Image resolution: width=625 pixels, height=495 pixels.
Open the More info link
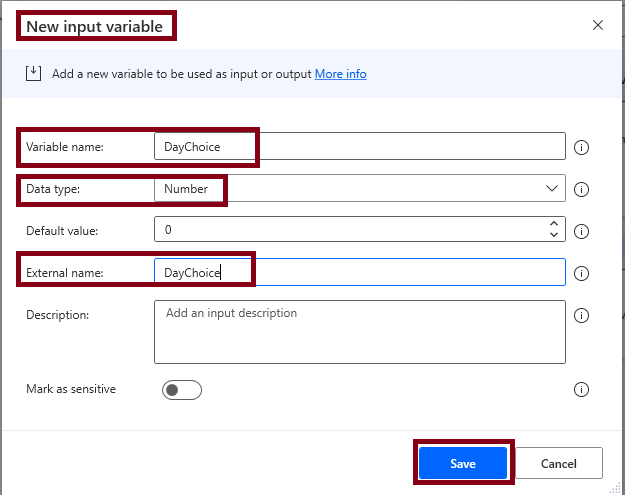coord(340,74)
